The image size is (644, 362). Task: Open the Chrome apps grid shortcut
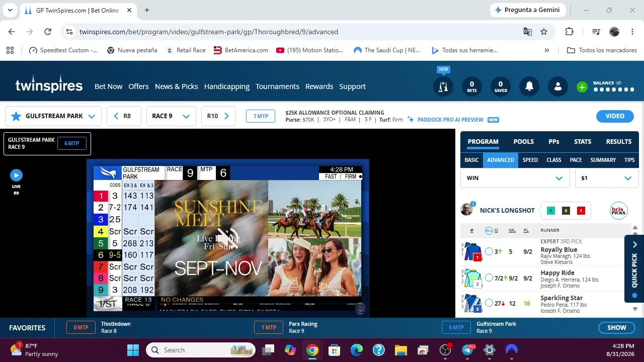[10, 50]
